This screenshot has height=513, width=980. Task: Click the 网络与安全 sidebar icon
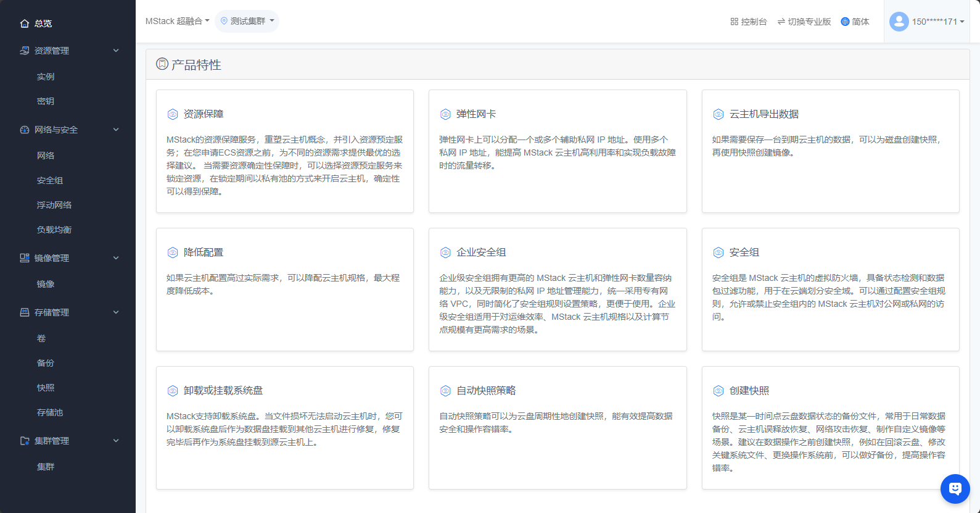(25, 130)
